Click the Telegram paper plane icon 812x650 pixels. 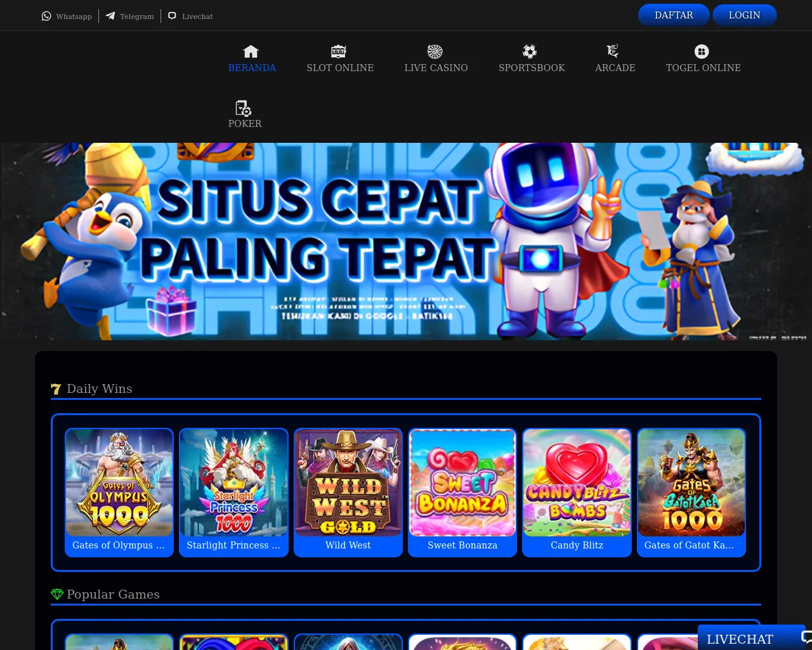point(110,16)
